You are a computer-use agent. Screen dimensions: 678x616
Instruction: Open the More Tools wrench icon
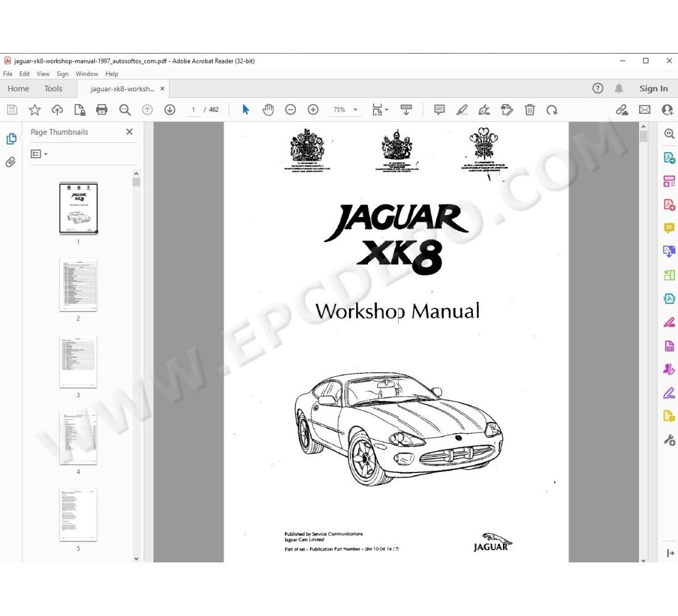point(669,440)
